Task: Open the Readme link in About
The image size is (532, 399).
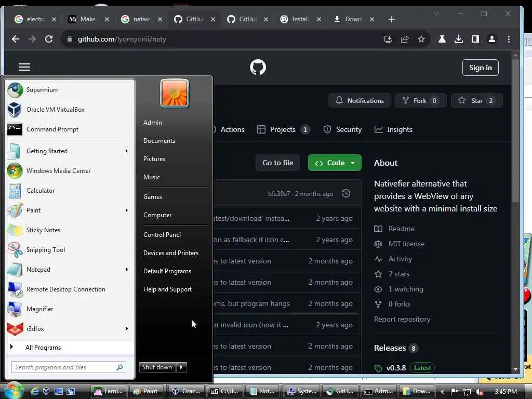Action: (402, 229)
